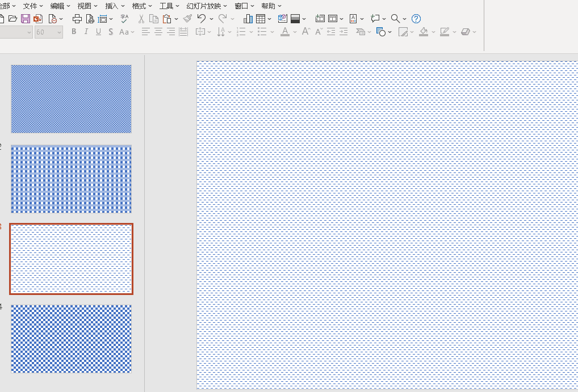The width and height of the screenshot is (578, 392).
Task: Click the Open folder icon
Action: tap(12, 19)
